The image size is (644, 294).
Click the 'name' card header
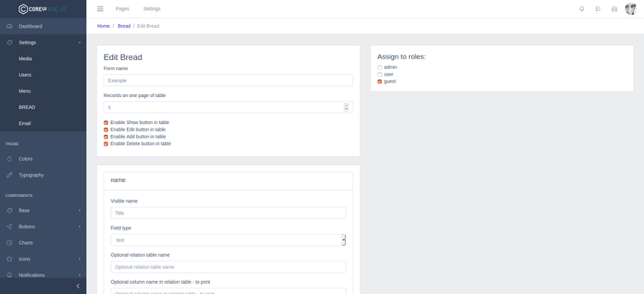(228, 181)
